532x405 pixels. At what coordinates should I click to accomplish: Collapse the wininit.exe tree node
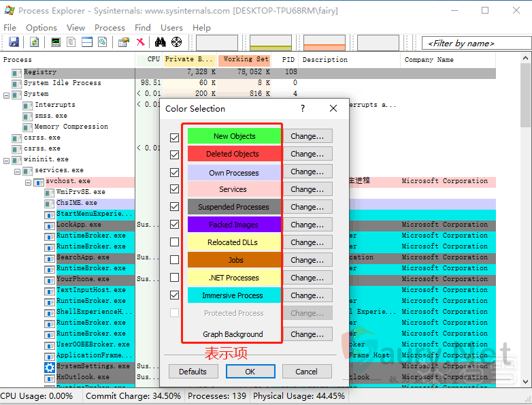pos(6,159)
